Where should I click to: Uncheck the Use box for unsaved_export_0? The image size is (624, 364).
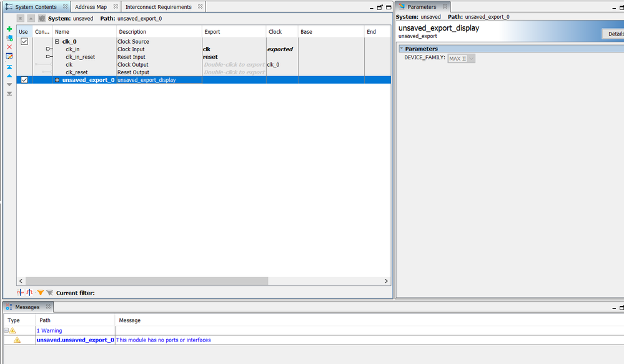point(24,79)
